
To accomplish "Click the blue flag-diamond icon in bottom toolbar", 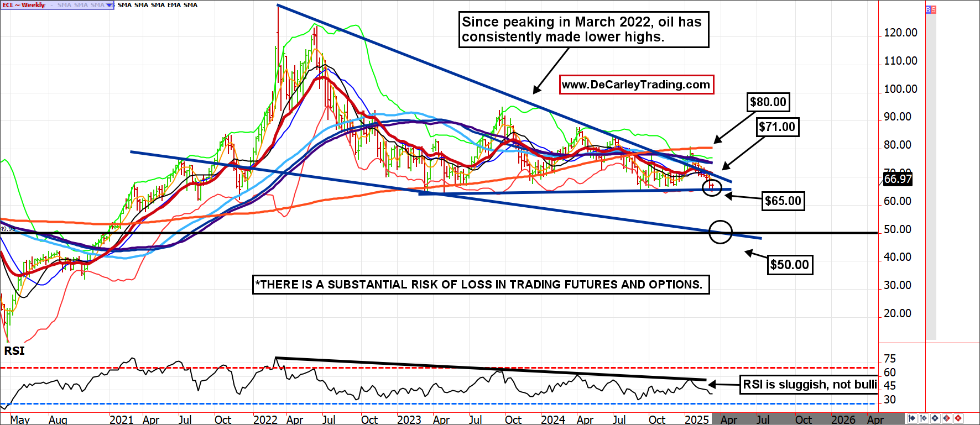I will (x=912, y=418).
